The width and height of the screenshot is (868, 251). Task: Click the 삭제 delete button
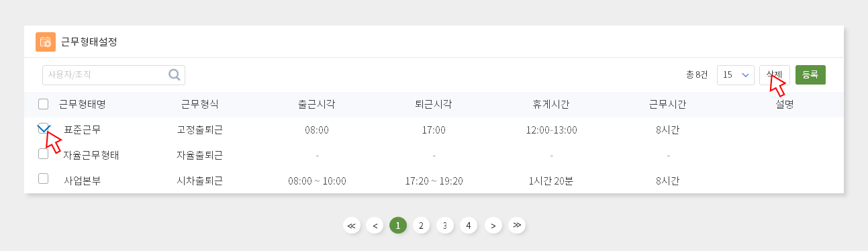775,75
